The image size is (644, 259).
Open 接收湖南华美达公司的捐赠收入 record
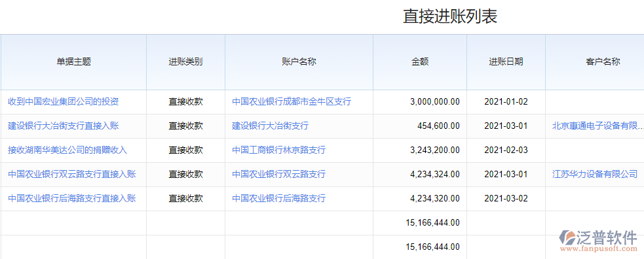pyautogui.click(x=67, y=150)
